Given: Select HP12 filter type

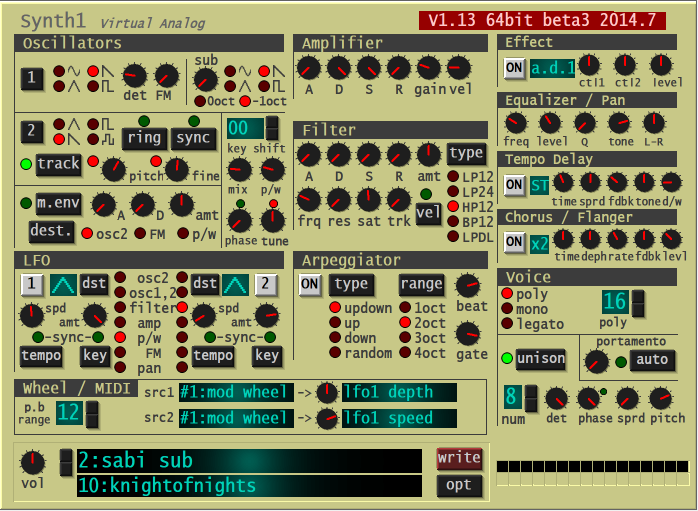Looking at the screenshot, I should [453, 207].
